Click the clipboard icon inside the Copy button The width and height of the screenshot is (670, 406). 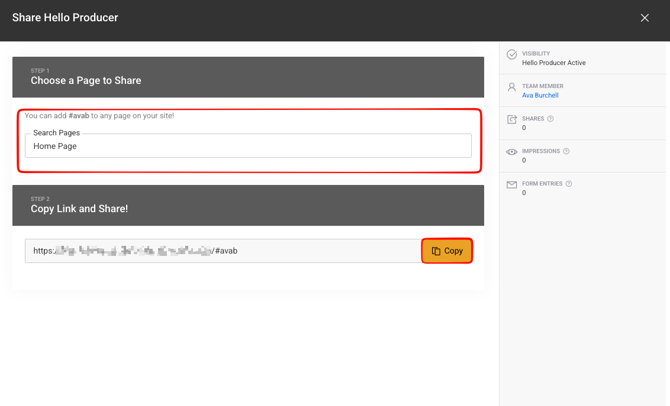pyautogui.click(x=436, y=251)
